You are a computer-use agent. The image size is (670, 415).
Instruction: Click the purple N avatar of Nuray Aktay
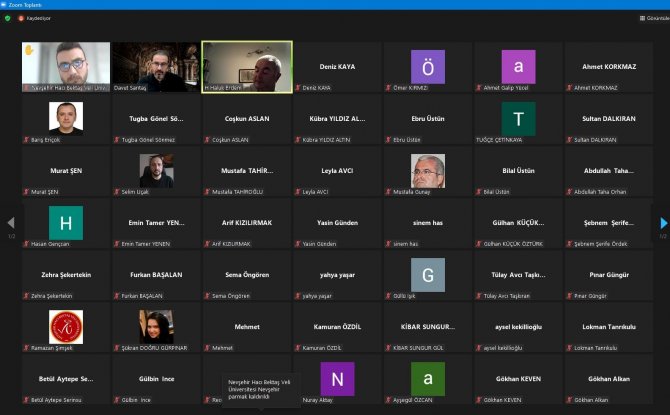coord(337,378)
